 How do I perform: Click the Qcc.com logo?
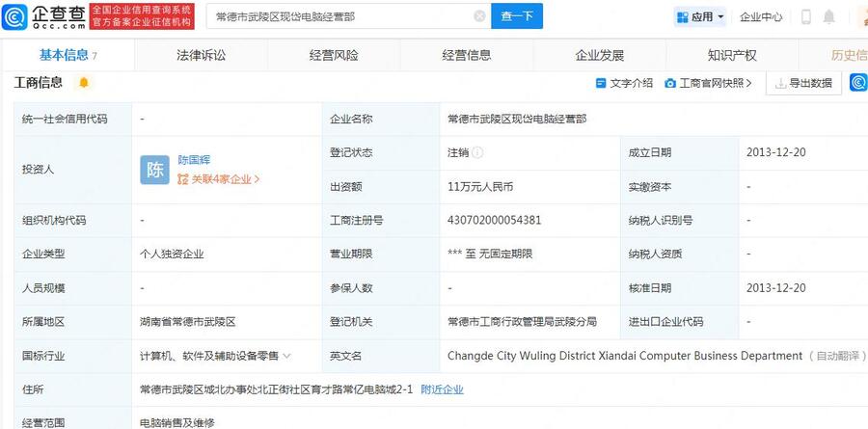(x=45, y=16)
